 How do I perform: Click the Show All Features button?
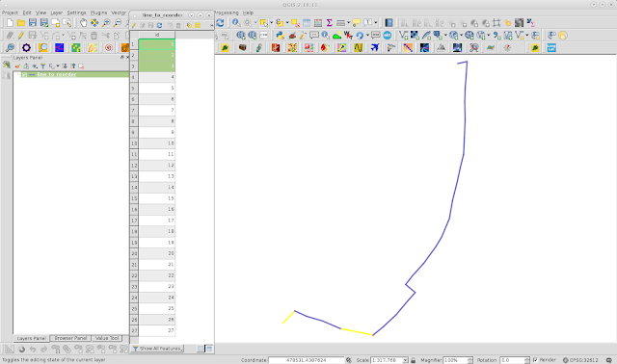coord(158,349)
